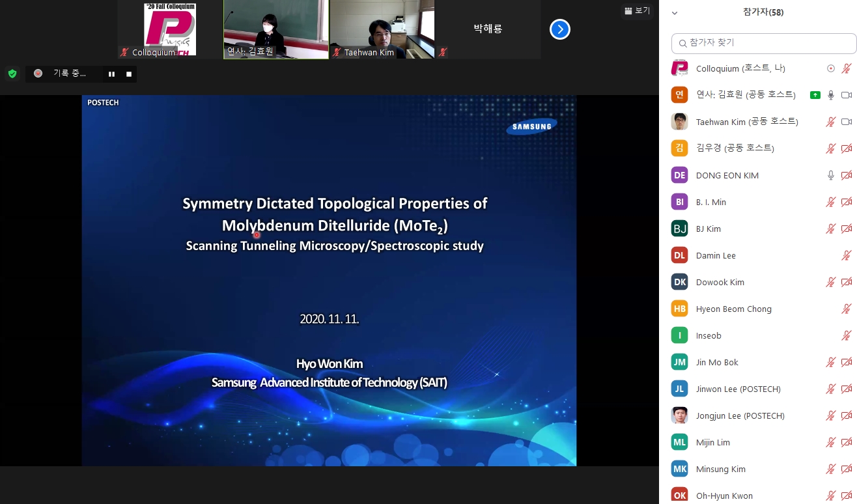The width and height of the screenshot is (857, 504).
Task: Select participant 연사: 김효원 (공동 호스트)
Action: (759, 95)
